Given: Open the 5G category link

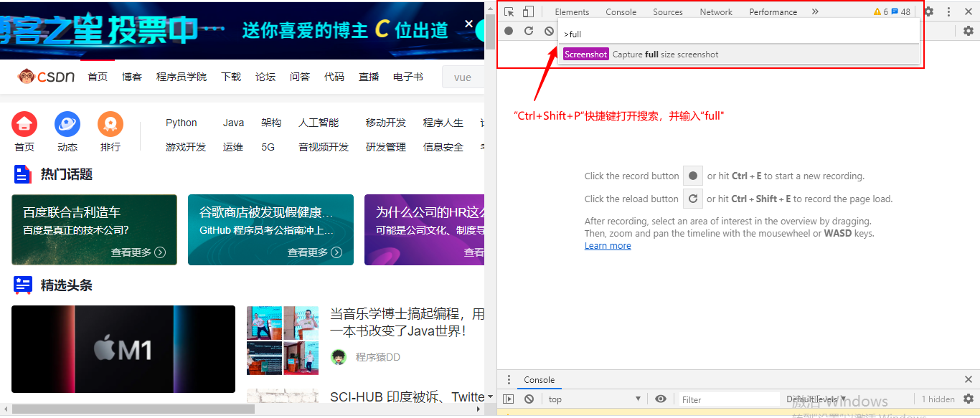Looking at the screenshot, I should tap(268, 147).
